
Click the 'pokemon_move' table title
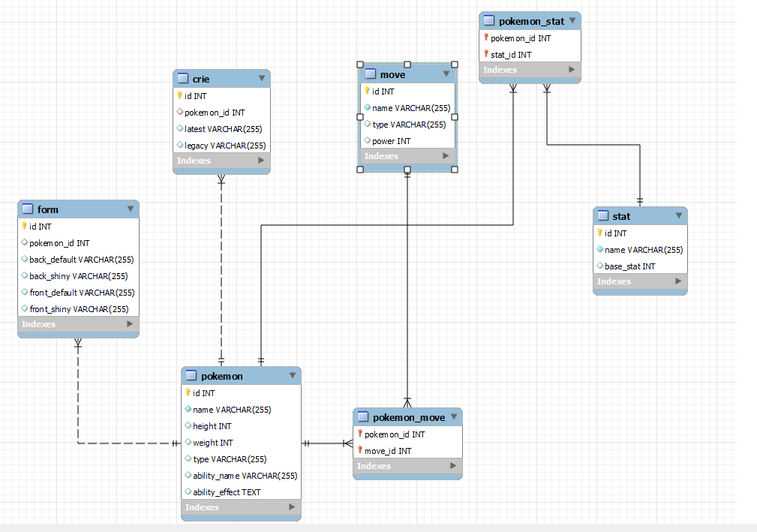click(409, 417)
